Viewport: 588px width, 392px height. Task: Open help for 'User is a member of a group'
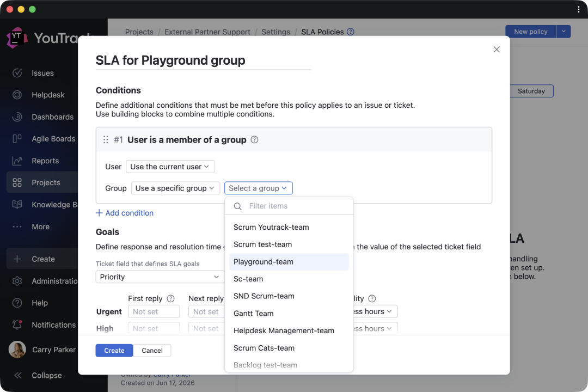[x=254, y=139]
